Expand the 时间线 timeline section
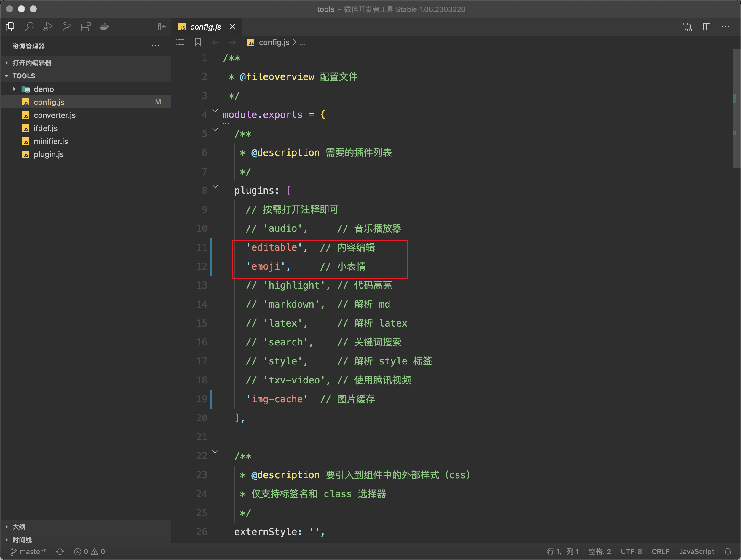Image resolution: width=741 pixels, height=560 pixels. pos(86,540)
